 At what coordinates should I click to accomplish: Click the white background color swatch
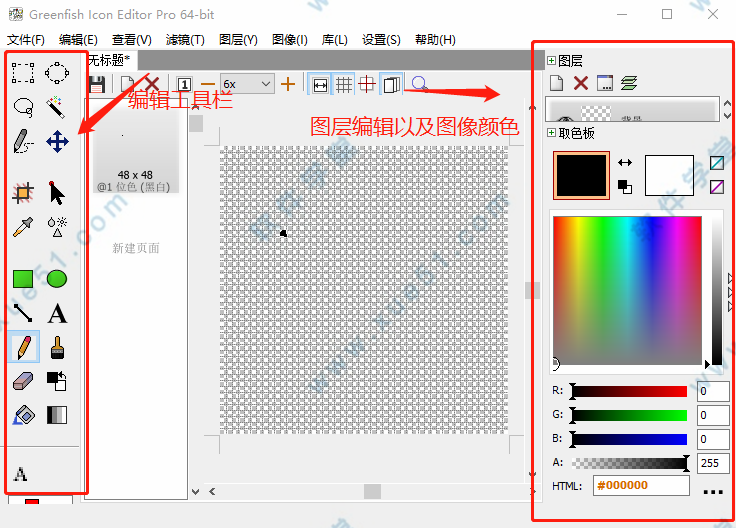(x=669, y=175)
